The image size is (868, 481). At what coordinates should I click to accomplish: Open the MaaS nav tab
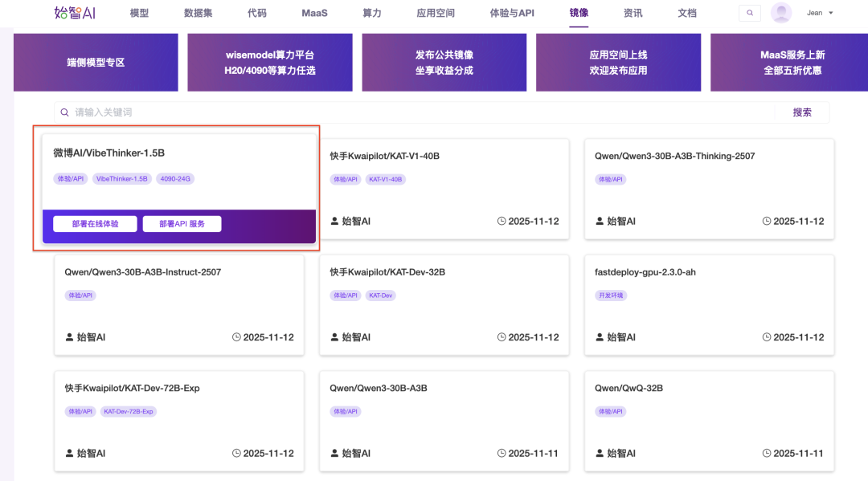(x=314, y=13)
